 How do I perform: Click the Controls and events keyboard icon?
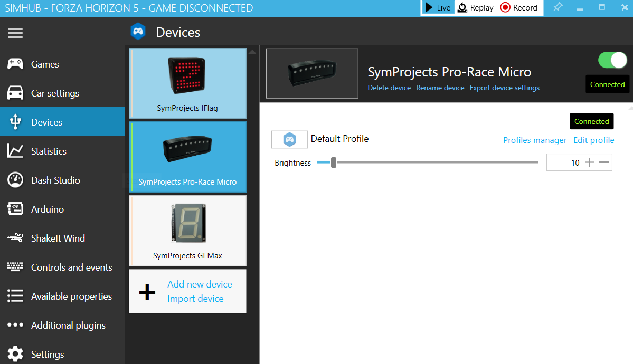tap(15, 267)
